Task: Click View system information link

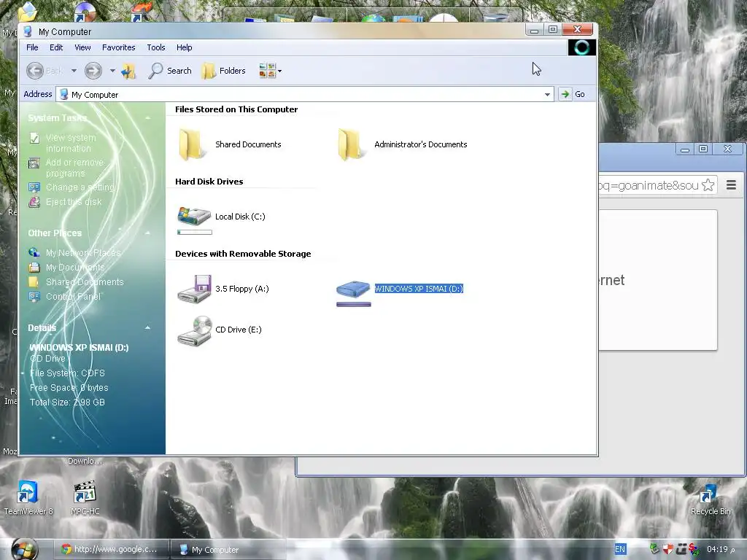Action: [x=71, y=143]
